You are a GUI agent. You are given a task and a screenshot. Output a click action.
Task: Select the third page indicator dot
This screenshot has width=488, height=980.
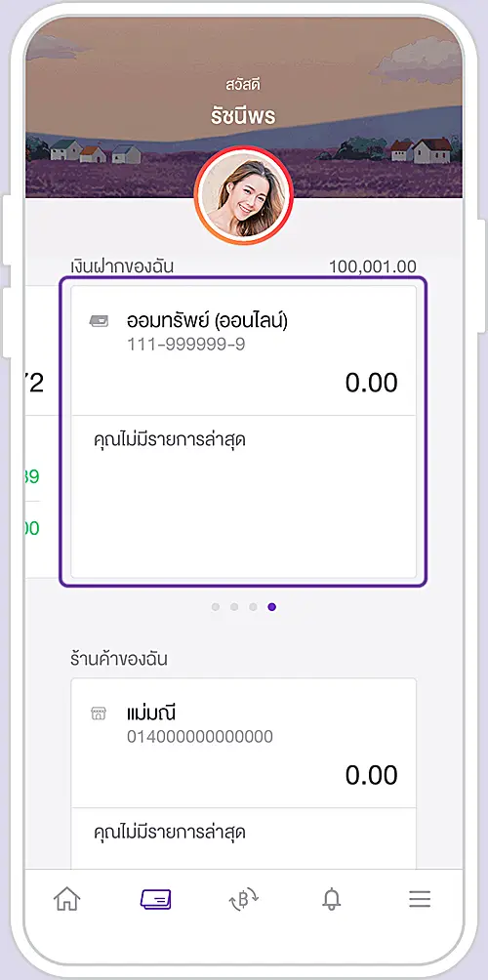(x=253, y=607)
